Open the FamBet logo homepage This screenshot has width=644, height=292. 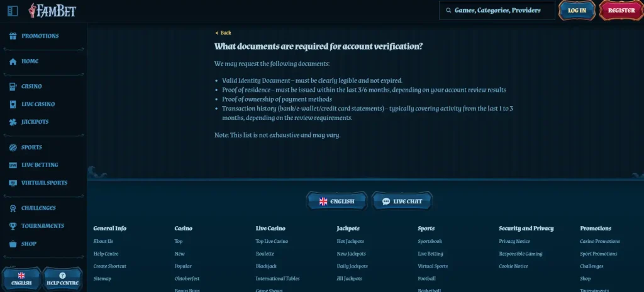coord(52,11)
